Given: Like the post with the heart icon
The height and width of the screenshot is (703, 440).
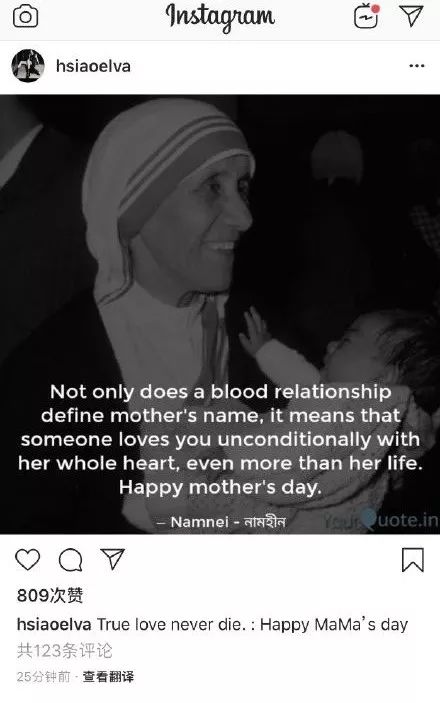Looking at the screenshot, I should click(28, 560).
